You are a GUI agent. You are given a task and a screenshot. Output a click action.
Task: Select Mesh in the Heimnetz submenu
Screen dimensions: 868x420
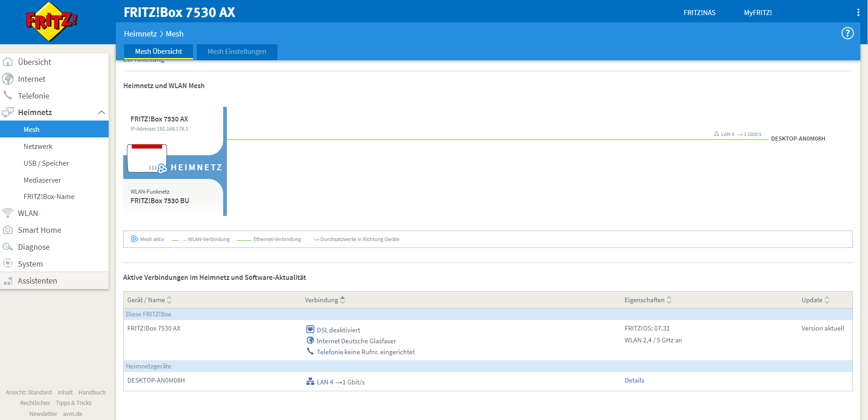pos(54,130)
